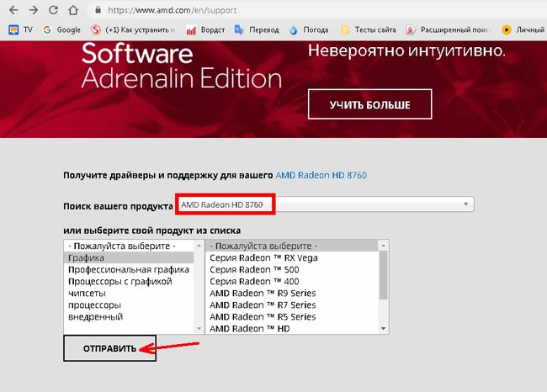
Task: Choose AMD Radeon R7 Series
Action: click(x=292, y=305)
